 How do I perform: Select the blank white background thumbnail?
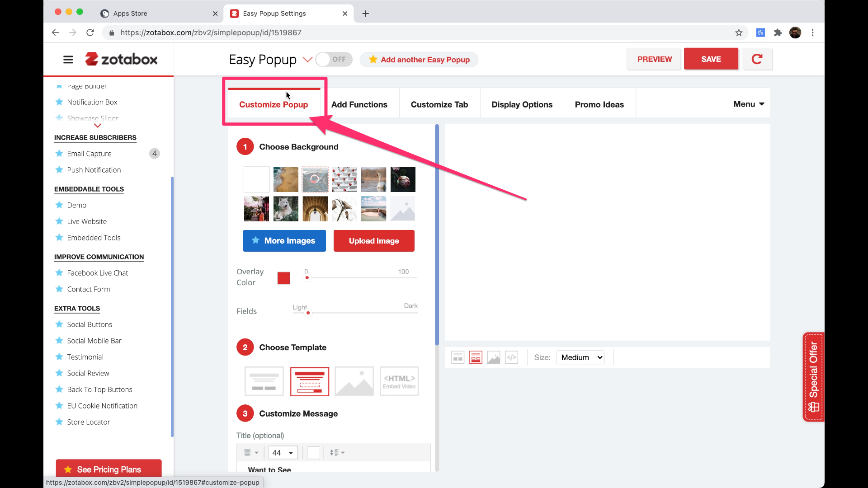(x=256, y=179)
